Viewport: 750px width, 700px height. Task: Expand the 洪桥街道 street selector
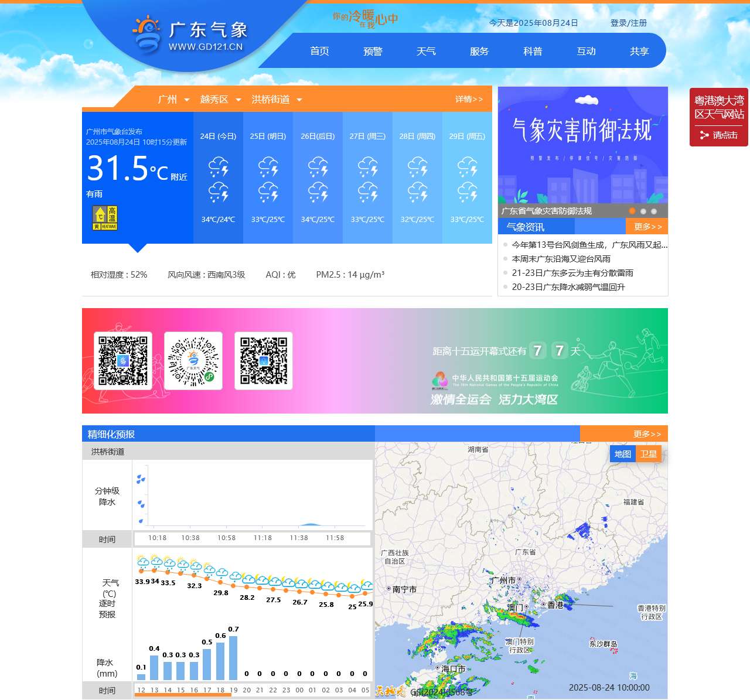click(273, 100)
